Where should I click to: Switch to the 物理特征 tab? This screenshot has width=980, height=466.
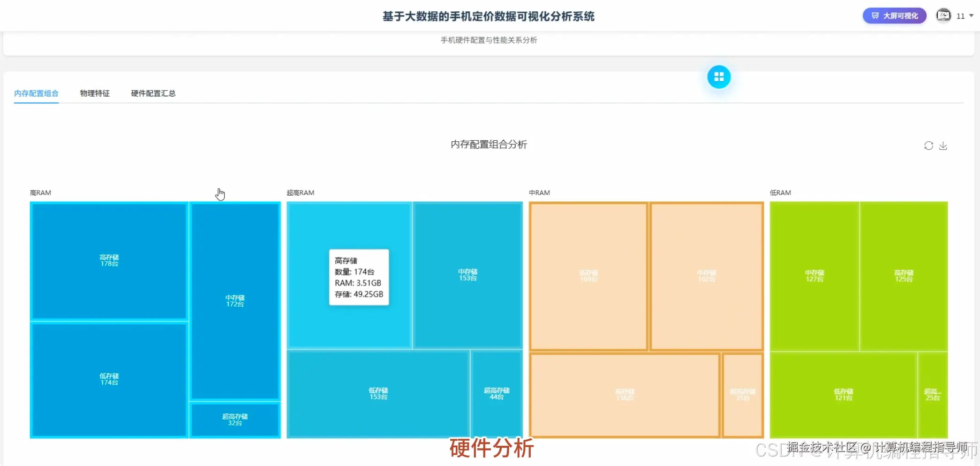tap(94, 93)
